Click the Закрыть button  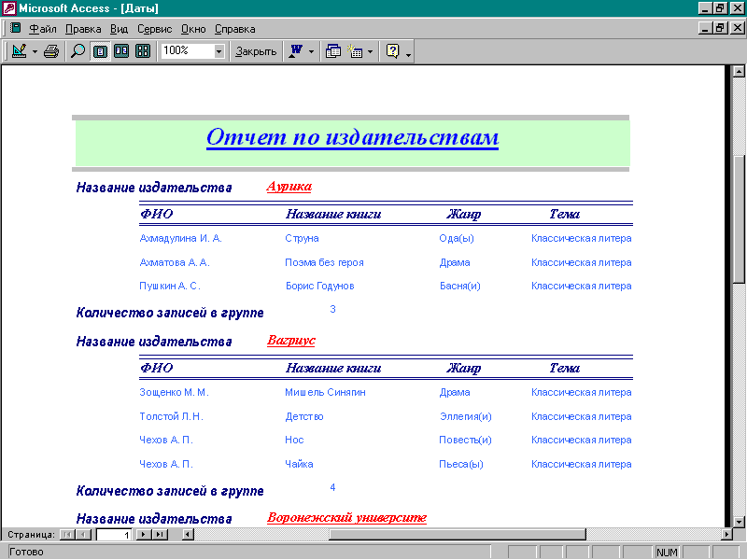(x=256, y=51)
